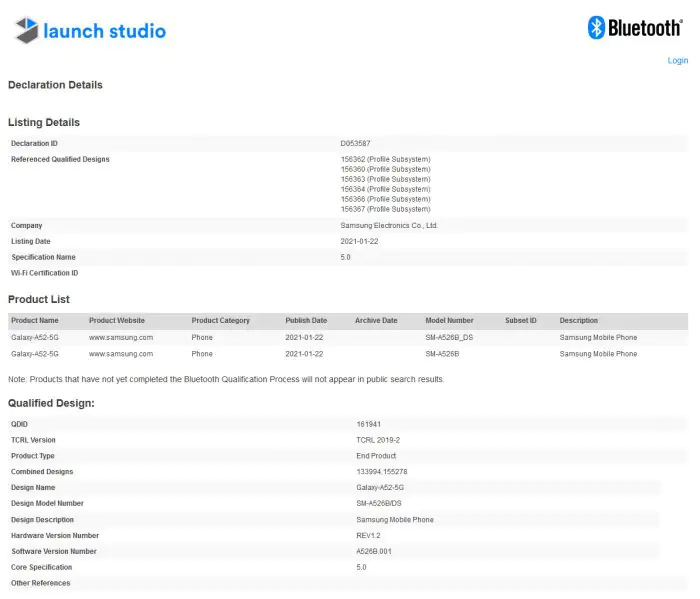Open the Login link
The width and height of the screenshot is (700, 599).
pos(678,60)
